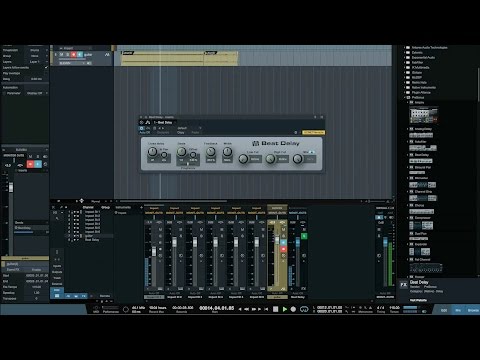Open the Mix view tab at bottom right
480x360 pixels.
[x=458, y=310]
